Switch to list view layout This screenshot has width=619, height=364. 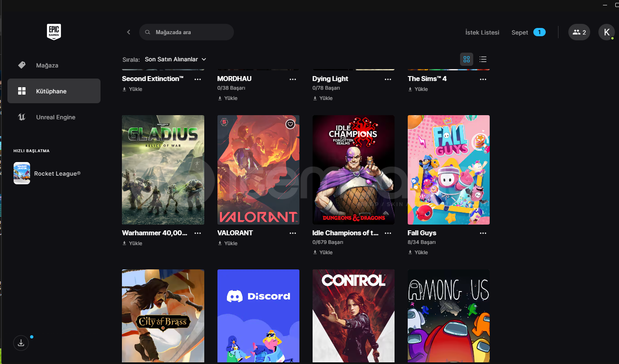(x=483, y=59)
